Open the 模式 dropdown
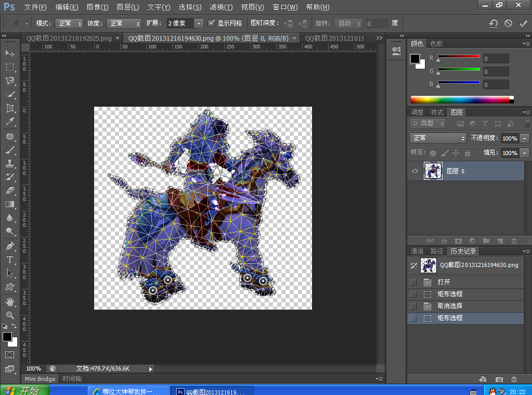The width and height of the screenshot is (532, 395). click(x=69, y=23)
